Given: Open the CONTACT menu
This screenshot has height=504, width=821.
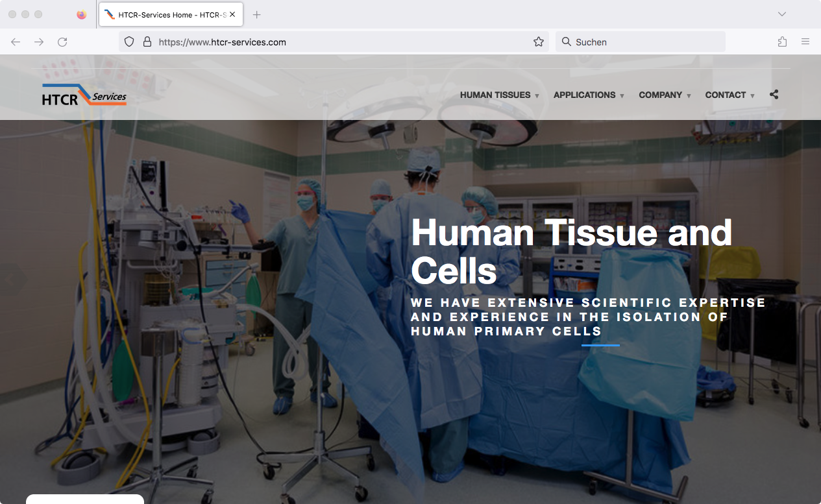Looking at the screenshot, I should [725, 95].
